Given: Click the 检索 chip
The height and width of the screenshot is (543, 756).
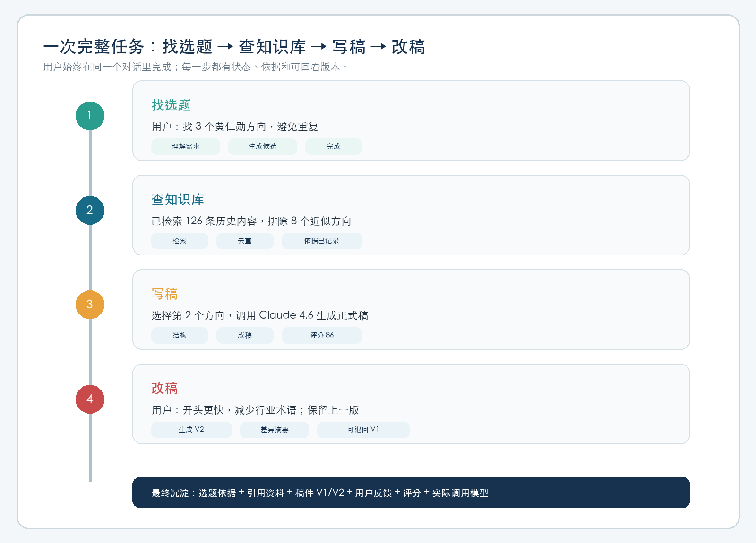Looking at the screenshot, I should 180,241.
